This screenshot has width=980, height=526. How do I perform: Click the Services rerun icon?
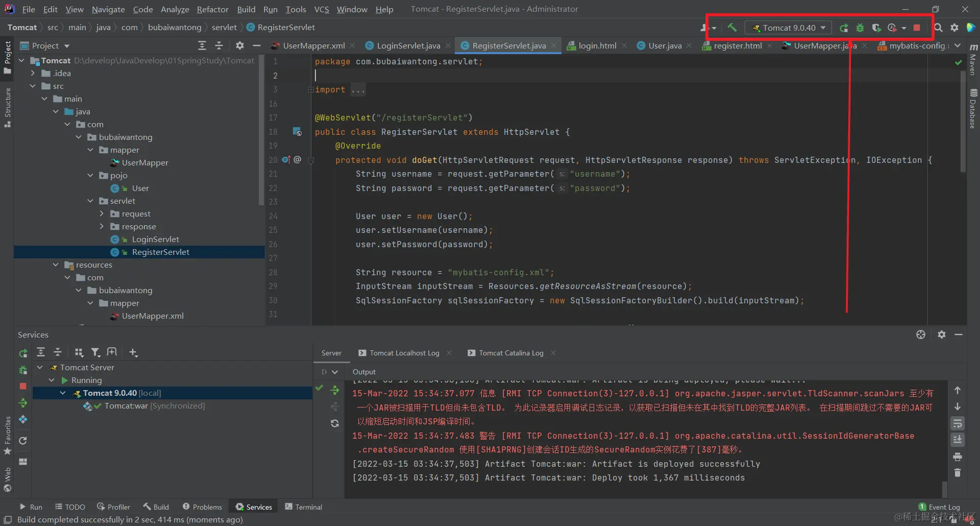23,353
